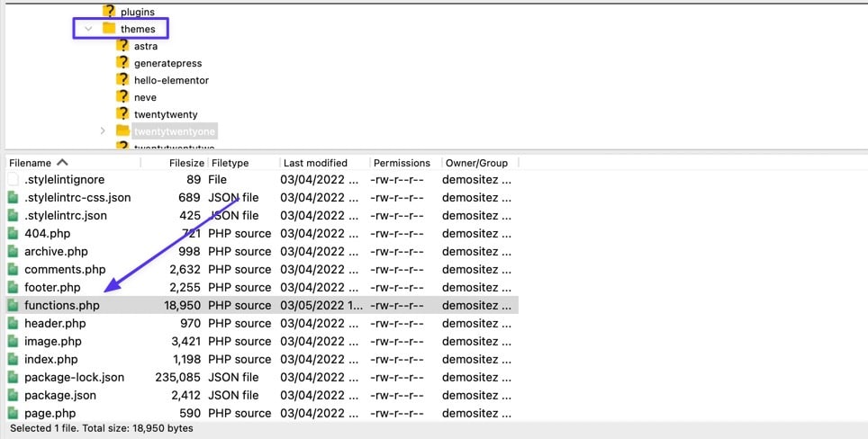Sort by Last modified column header
The width and height of the screenshot is (868, 439).
314,163
